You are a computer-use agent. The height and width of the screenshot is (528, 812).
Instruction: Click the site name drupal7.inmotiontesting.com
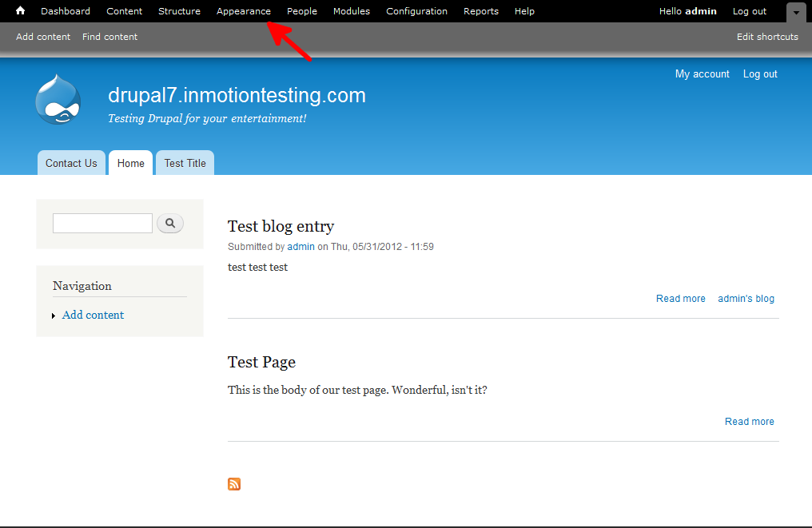click(237, 96)
